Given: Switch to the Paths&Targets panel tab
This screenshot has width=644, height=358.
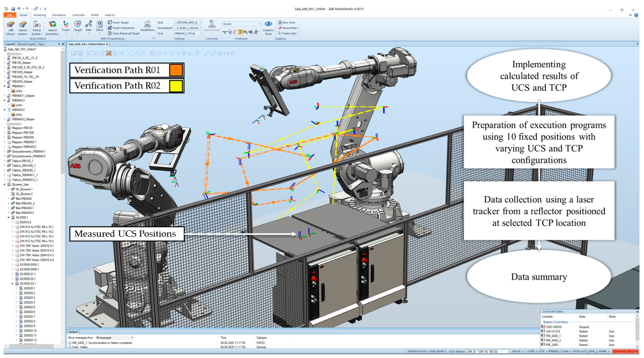Looking at the screenshot, I should pyautogui.click(x=26, y=44).
